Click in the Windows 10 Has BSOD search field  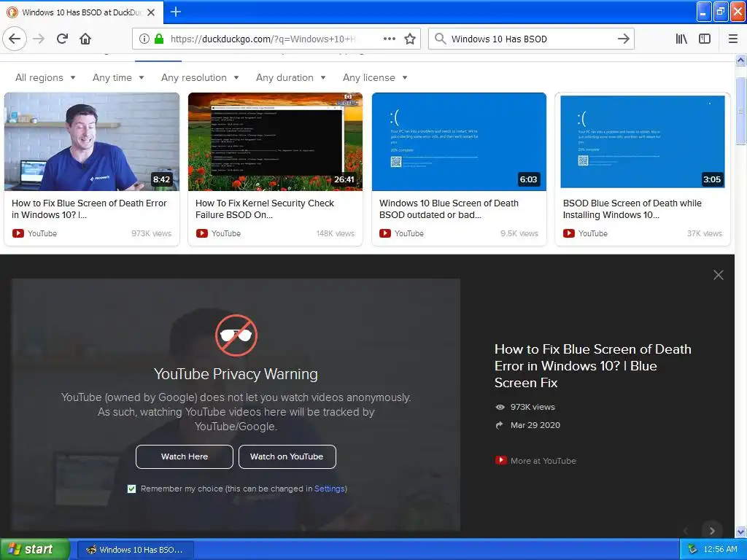[x=531, y=39]
